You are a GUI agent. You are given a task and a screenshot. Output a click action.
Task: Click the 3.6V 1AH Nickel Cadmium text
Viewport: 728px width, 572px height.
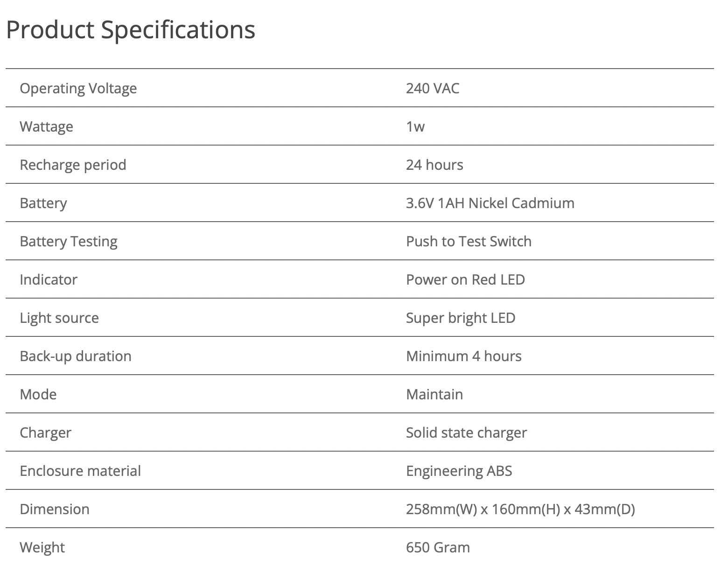click(490, 203)
